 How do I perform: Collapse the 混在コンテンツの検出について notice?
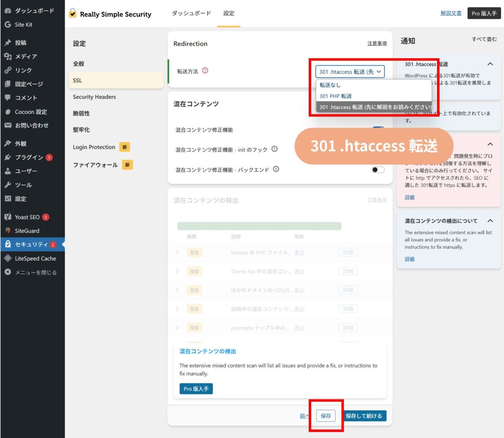[490, 221]
